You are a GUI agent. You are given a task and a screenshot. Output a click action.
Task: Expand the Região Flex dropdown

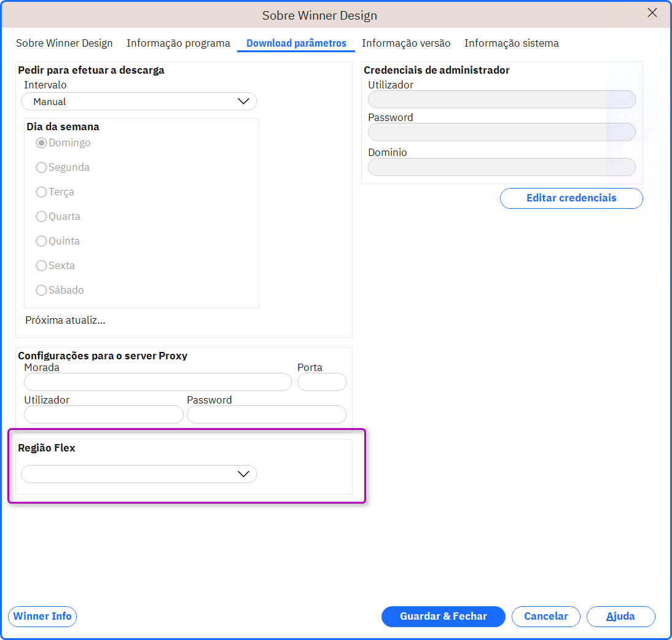click(x=139, y=474)
